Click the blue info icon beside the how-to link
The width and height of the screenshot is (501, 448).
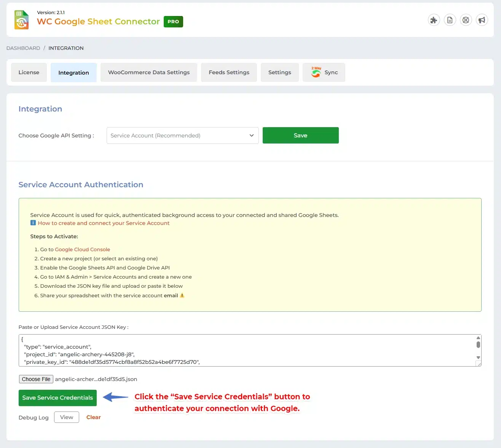[x=33, y=223]
